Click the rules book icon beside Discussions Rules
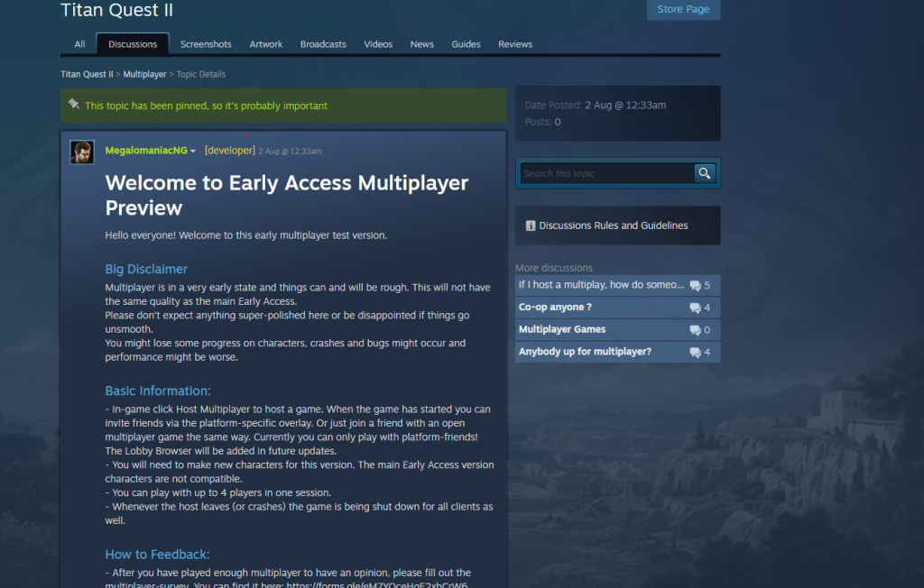This screenshot has width=924, height=588. (530, 225)
